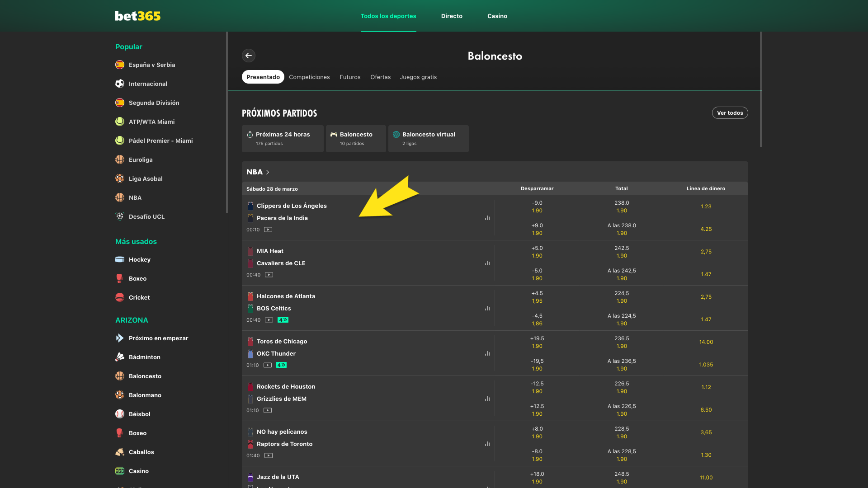This screenshot has width=868, height=488.
Task: Open the Futuros tab
Action: click(350, 77)
